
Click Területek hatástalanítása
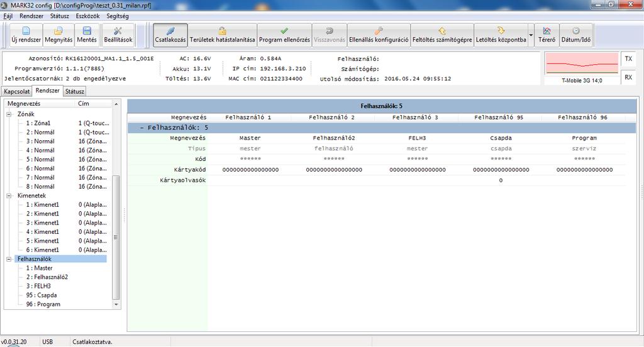point(222,35)
